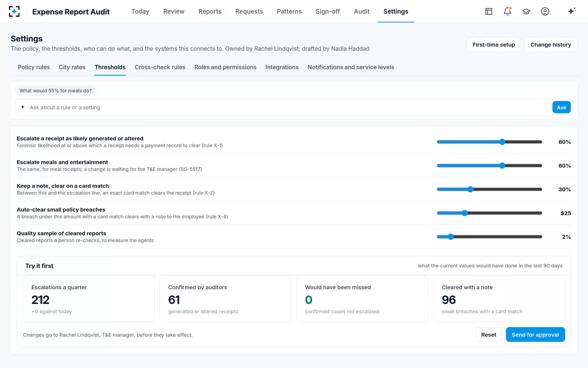Open Change history
588x368 pixels.
(551, 45)
